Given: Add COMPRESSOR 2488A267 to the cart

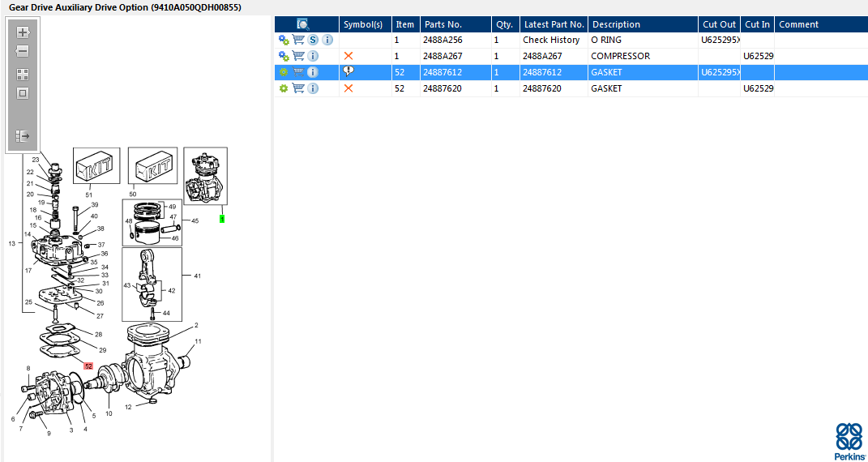Looking at the screenshot, I should (298, 56).
